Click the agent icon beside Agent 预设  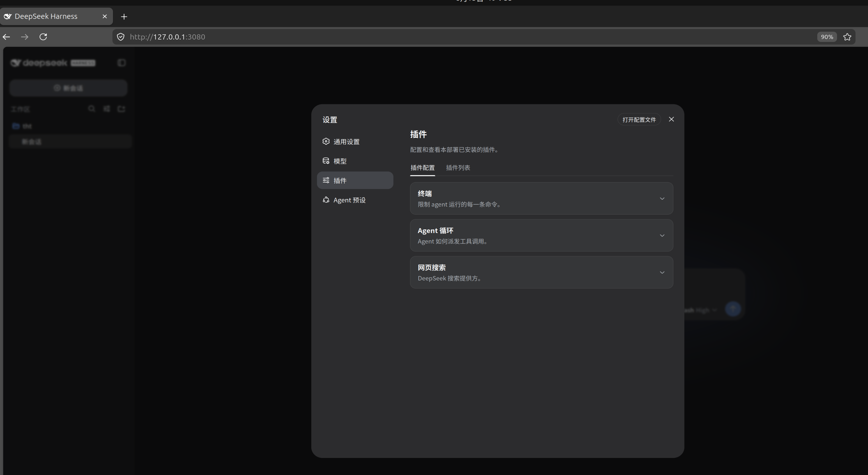pyautogui.click(x=326, y=200)
